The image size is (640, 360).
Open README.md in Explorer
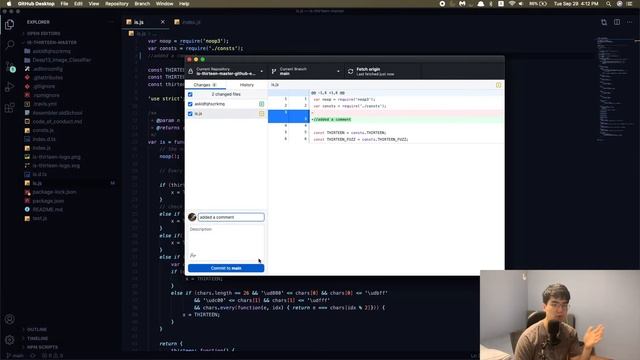point(47,209)
